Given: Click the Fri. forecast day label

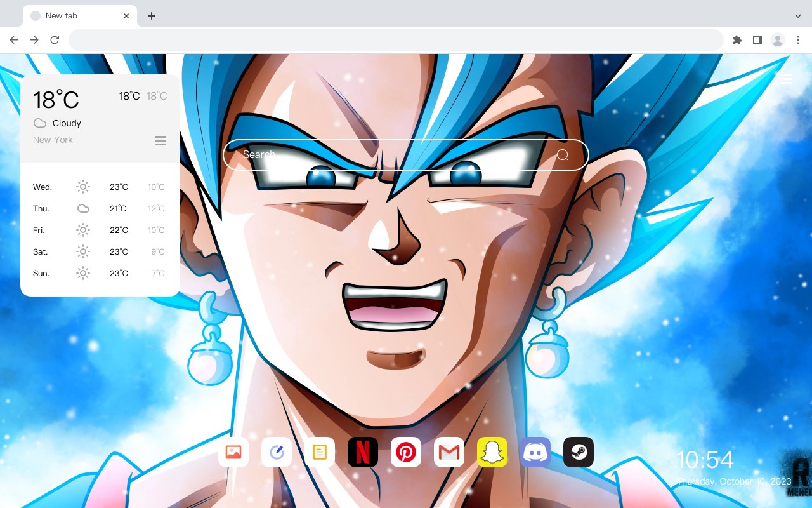Looking at the screenshot, I should (x=39, y=231).
